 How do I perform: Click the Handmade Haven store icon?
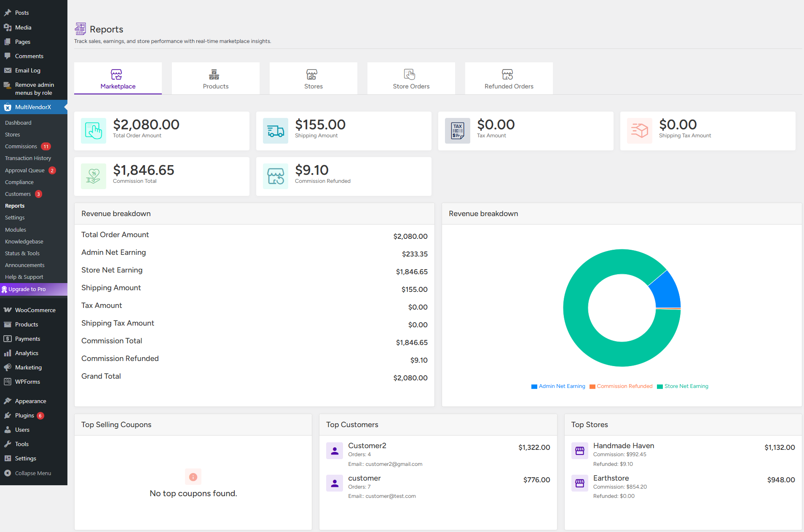[580, 451]
